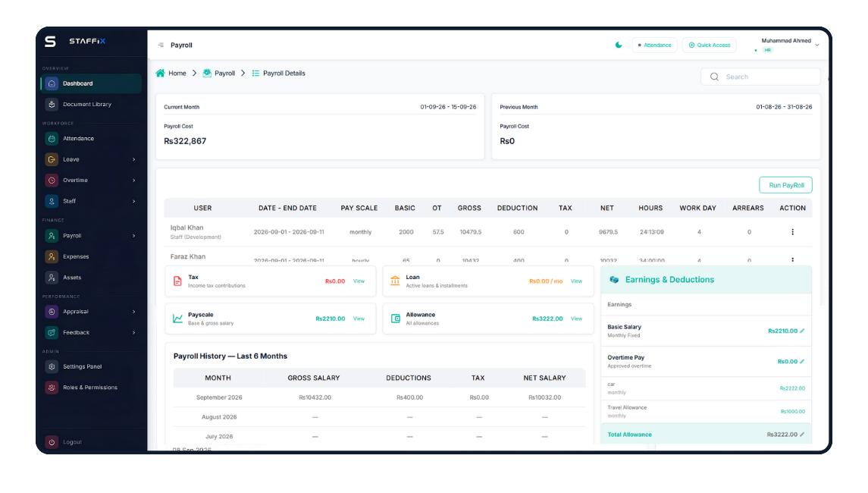868x493 pixels.
Task: Collapse sidebar with hamburger icon
Action: click(161, 45)
